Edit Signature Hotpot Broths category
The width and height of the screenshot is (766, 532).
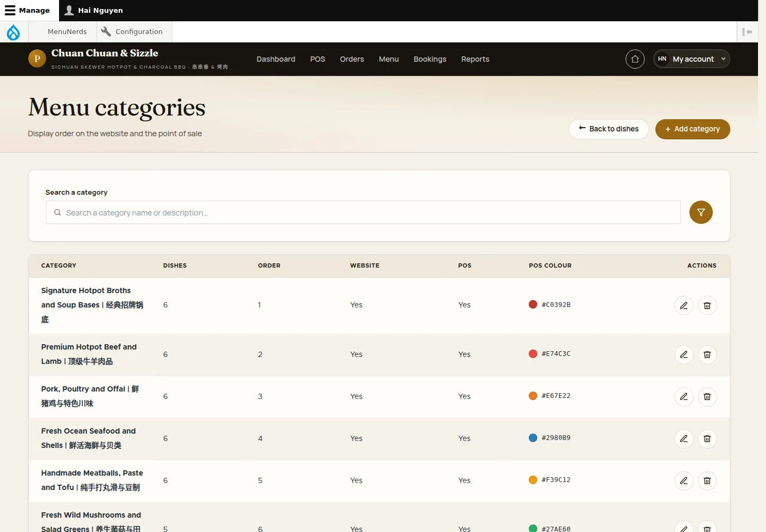(684, 305)
